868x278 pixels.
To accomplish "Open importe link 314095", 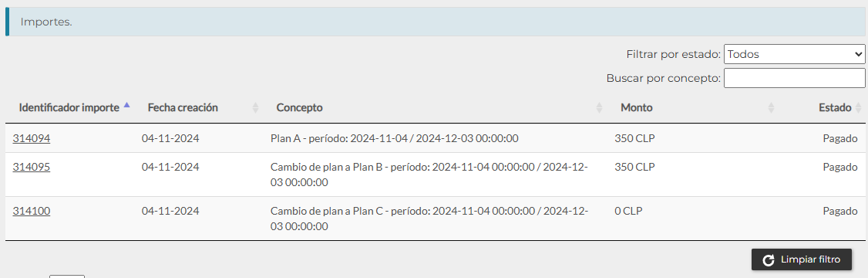I will click(x=32, y=167).
